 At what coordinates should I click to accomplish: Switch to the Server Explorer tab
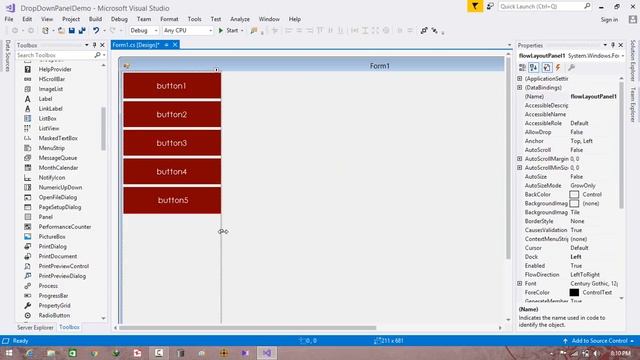click(x=35, y=327)
